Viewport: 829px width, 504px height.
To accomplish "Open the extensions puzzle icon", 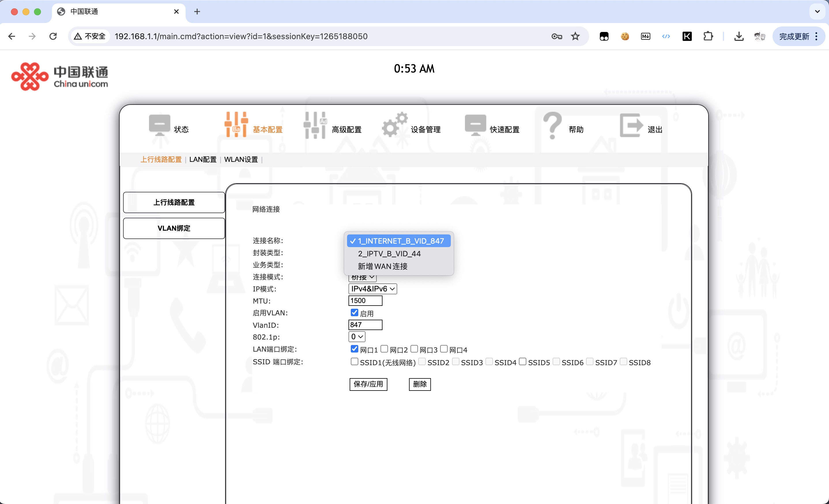I will [708, 36].
